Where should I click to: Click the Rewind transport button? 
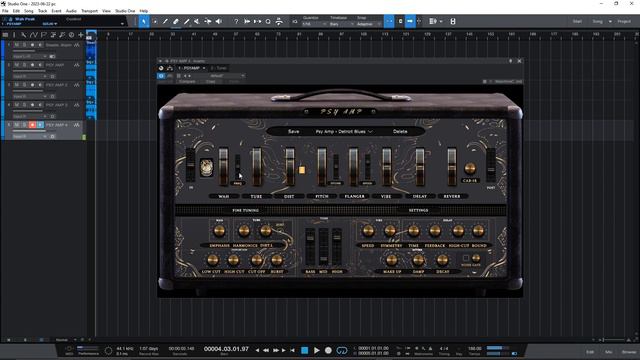click(x=266, y=350)
